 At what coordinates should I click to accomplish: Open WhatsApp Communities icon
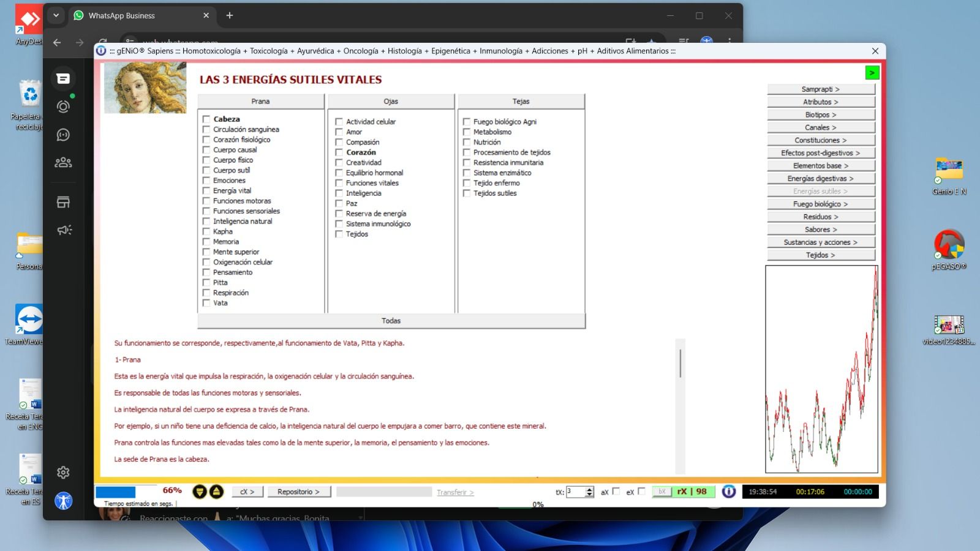[x=63, y=162]
